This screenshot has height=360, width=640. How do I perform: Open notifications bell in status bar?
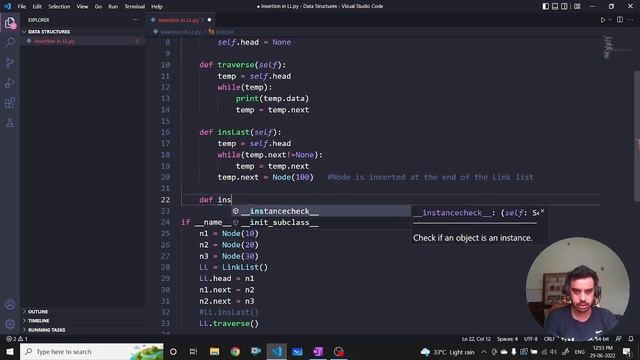click(631, 339)
